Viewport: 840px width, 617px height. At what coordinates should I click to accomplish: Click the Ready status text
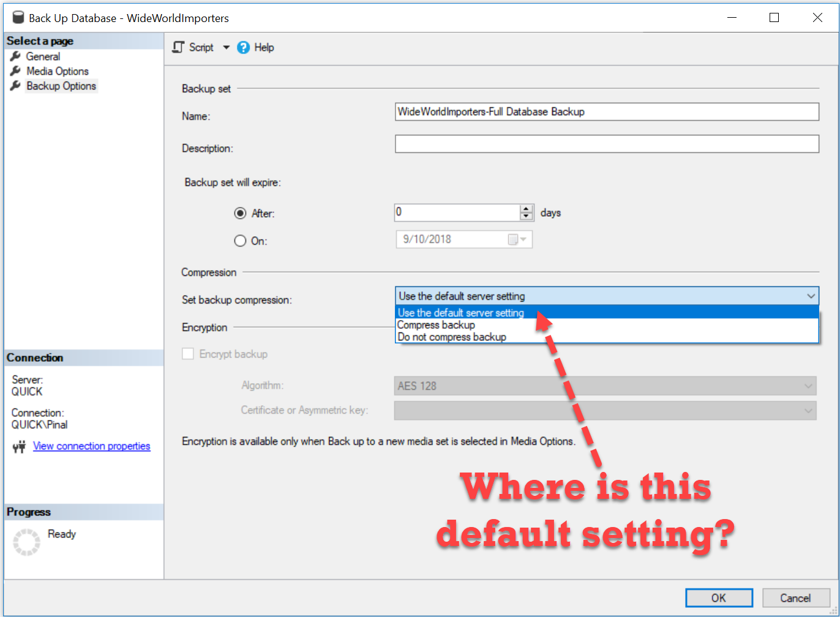point(62,534)
